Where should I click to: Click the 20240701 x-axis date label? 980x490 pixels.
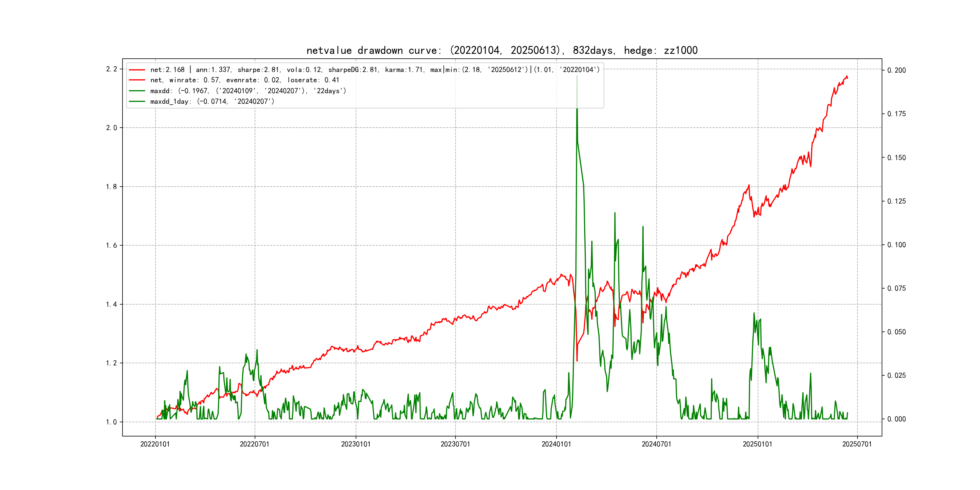click(656, 444)
